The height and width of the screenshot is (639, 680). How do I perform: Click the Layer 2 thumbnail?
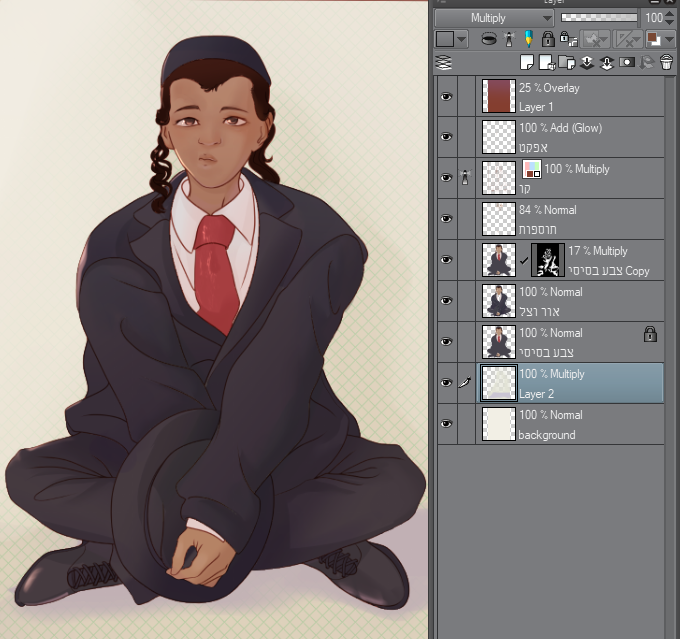[x=499, y=383]
